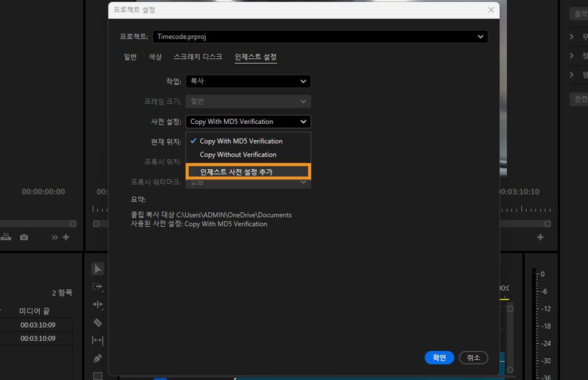Select the Razor tool

pos(97,322)
